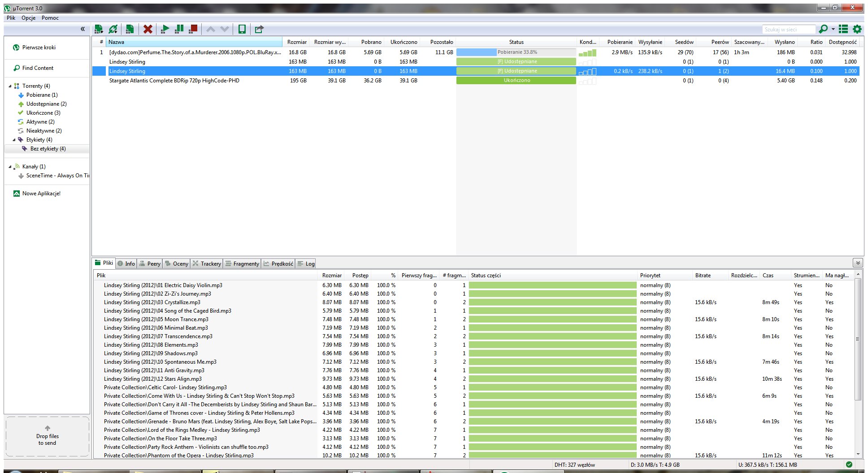Click the 'Drop files to send' area

[x=48, y=437]
